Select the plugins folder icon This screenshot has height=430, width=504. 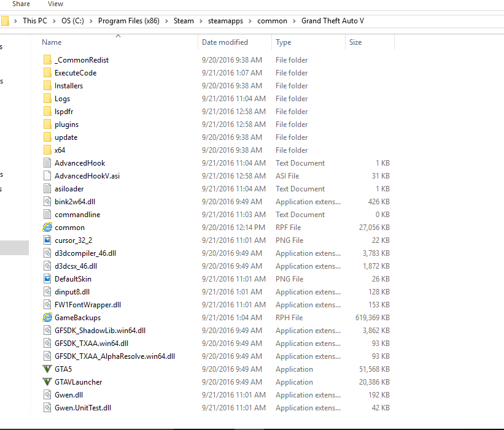(x=47, y=124)
